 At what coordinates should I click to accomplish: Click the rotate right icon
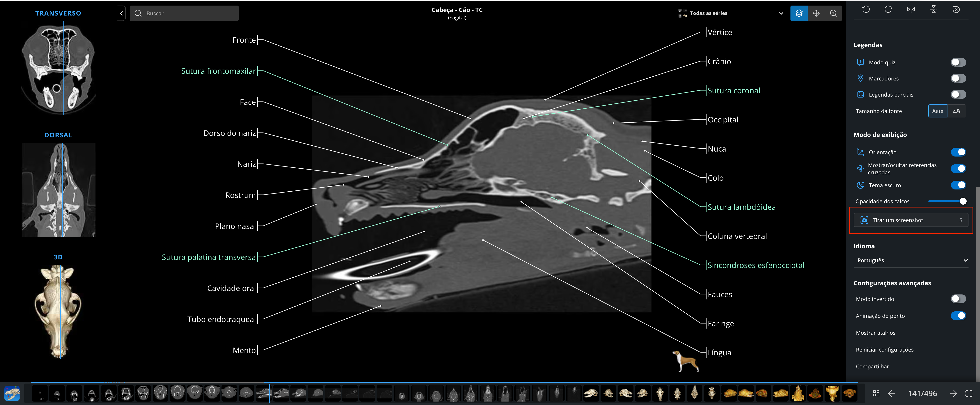click(888, 9)
